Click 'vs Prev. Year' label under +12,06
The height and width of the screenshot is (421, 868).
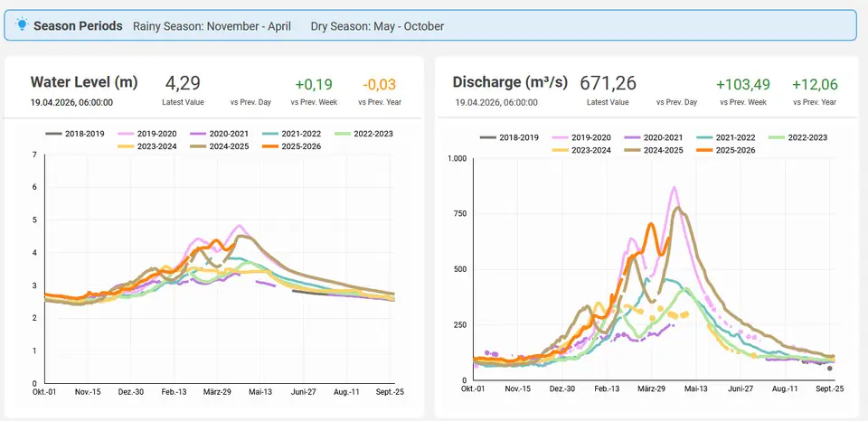815,102
